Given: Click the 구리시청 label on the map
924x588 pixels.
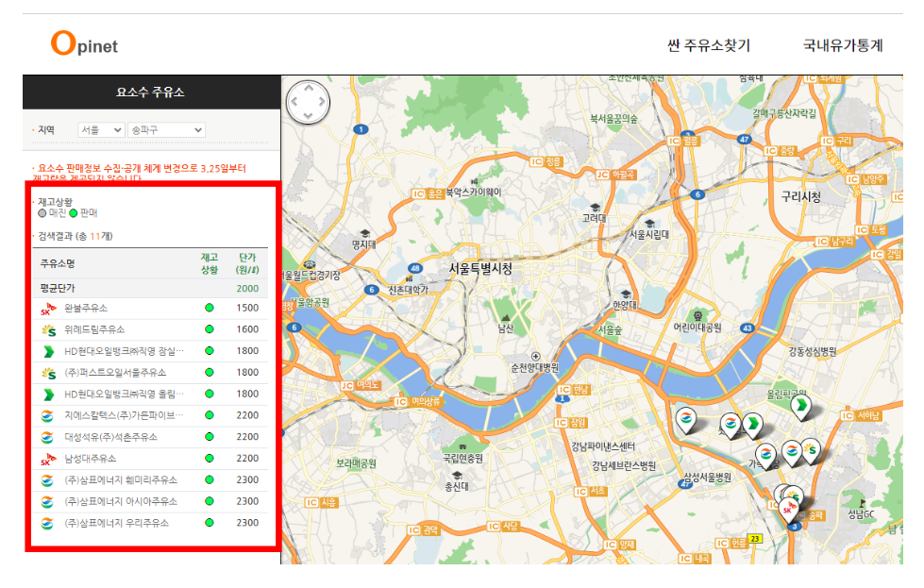Looking at the screenshot, I should [x=801, y=196].
